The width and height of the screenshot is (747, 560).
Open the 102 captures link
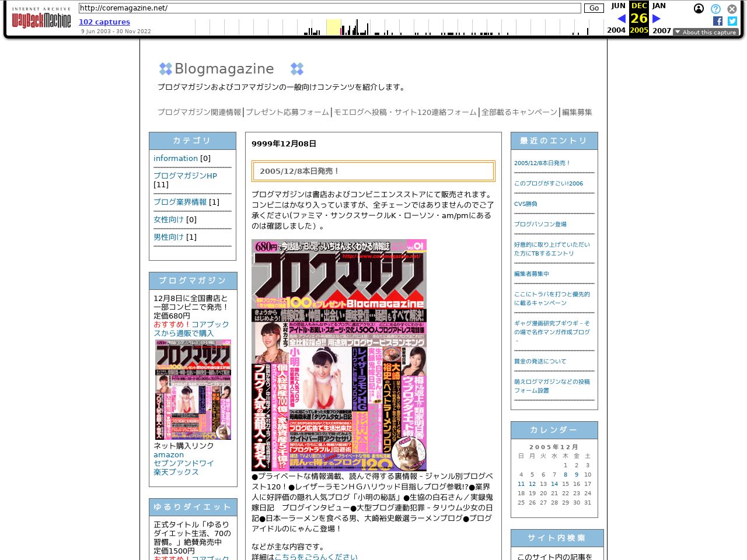point(104,22)
